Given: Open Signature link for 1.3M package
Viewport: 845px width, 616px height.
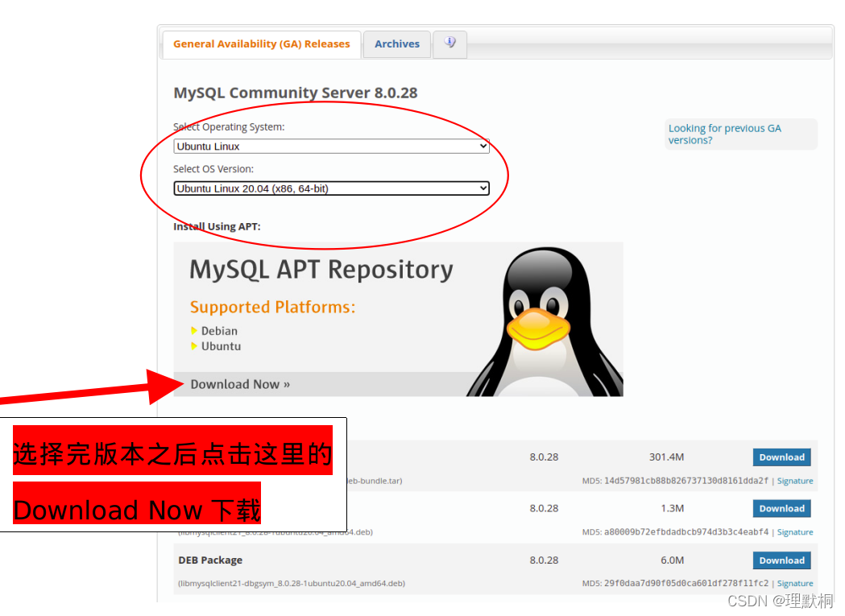Looking at the screenshot, I should (795, 532).
